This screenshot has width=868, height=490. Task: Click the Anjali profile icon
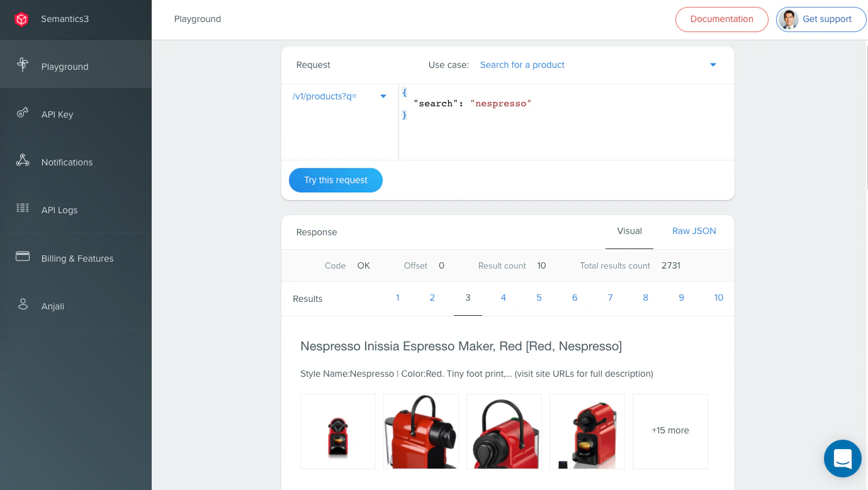pos(23,306)
